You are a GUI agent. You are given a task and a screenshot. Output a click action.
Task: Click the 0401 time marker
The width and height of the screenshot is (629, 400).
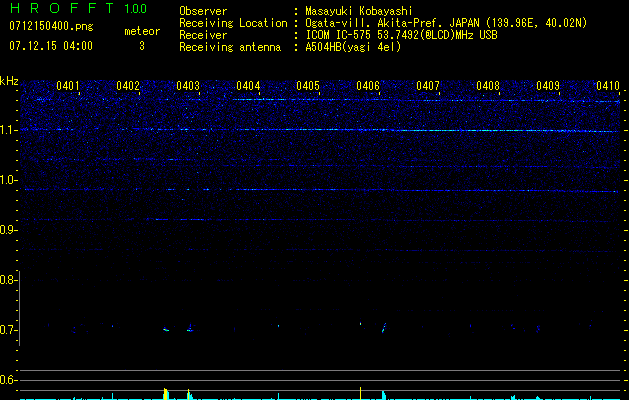coord(68,86)
